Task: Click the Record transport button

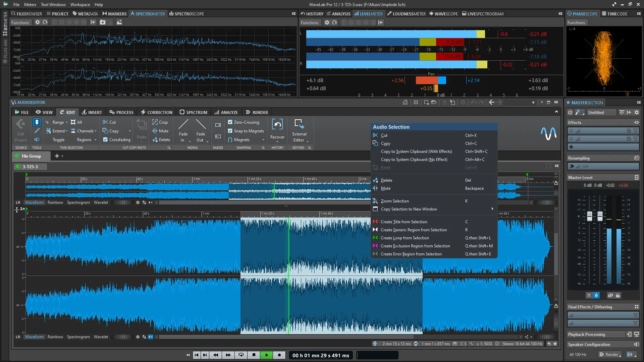Action: coord(279,355)
